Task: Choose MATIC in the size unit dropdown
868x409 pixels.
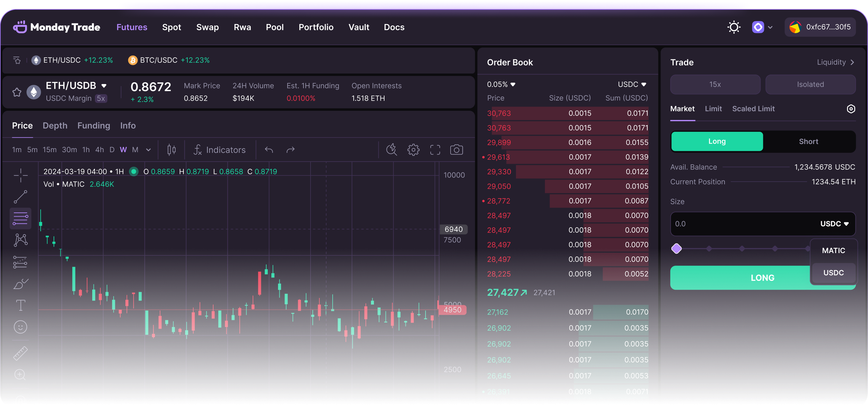Action: pos(833,251)
